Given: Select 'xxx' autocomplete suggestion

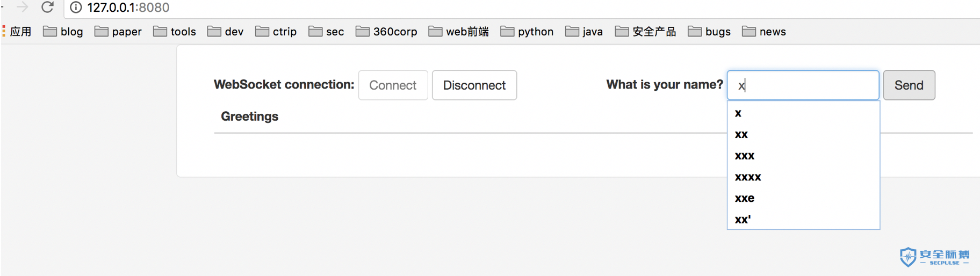Looking at the screenshot, I should coord(803,156).
